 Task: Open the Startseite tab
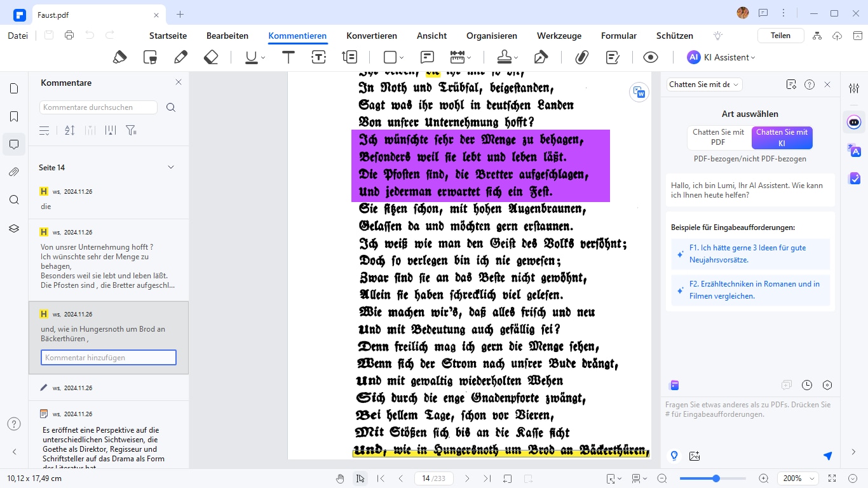point(168,36)
